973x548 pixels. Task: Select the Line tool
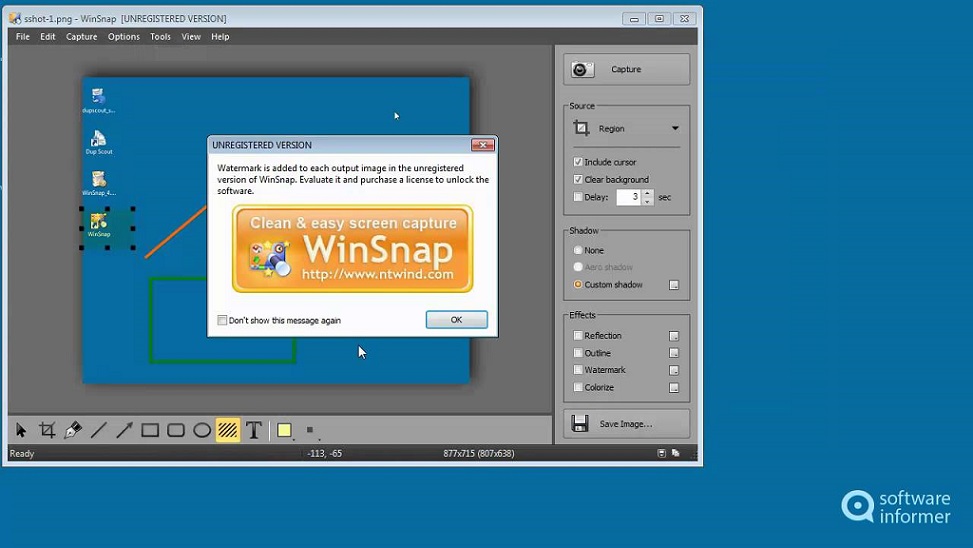click(99, 430)
